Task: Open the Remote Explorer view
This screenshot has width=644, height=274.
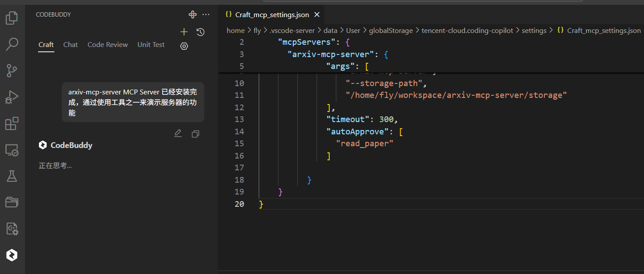Action: (12, 150)
